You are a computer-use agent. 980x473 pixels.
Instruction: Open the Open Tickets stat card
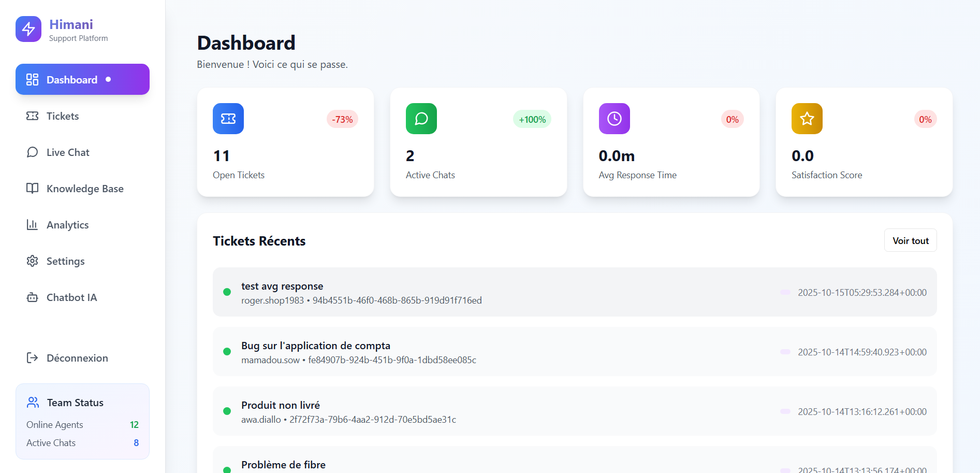(285, 142)
